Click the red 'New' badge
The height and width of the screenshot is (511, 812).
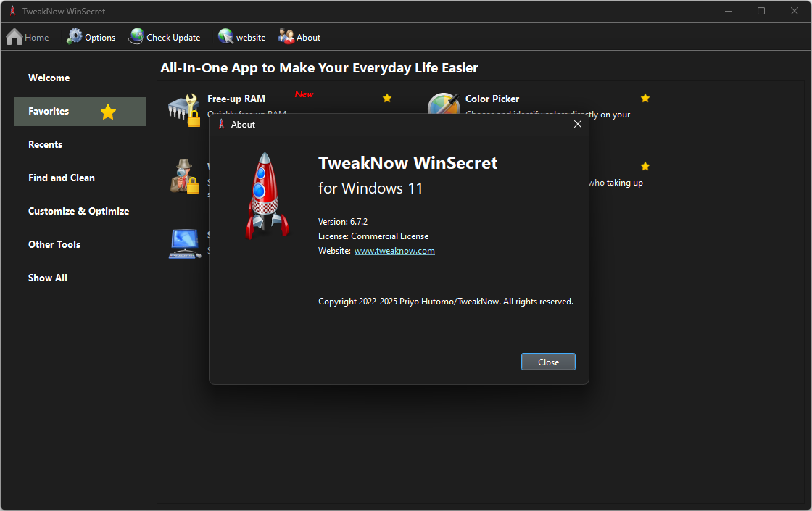pos(304,94)
